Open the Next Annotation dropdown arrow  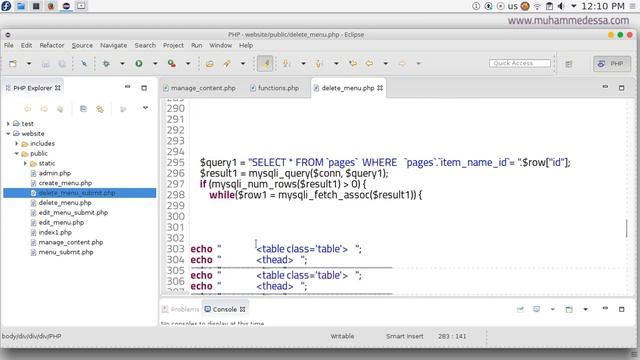coord(303,64)
